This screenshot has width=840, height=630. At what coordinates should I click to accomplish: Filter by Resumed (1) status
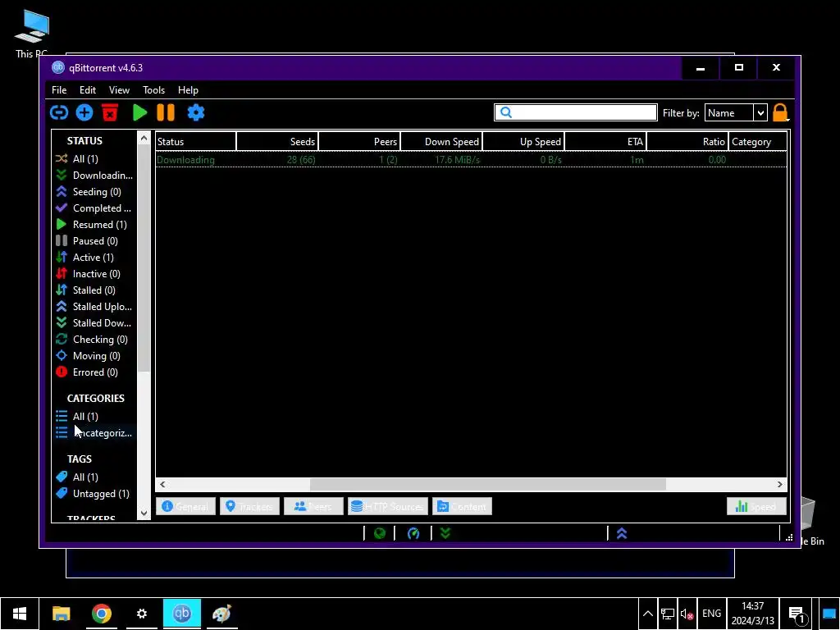pos(94,225)
